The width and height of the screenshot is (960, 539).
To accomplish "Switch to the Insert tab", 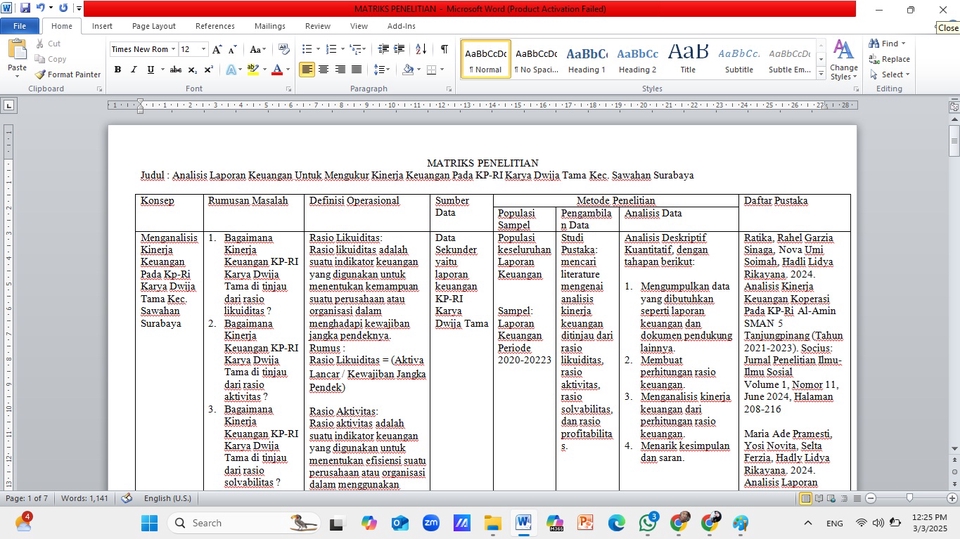I will (x=102, y=26).
